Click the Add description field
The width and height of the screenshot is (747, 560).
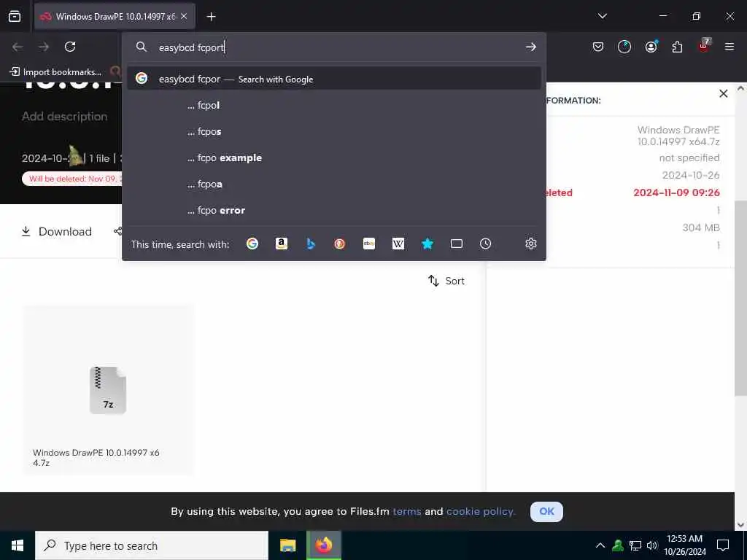tap(65, 116)
